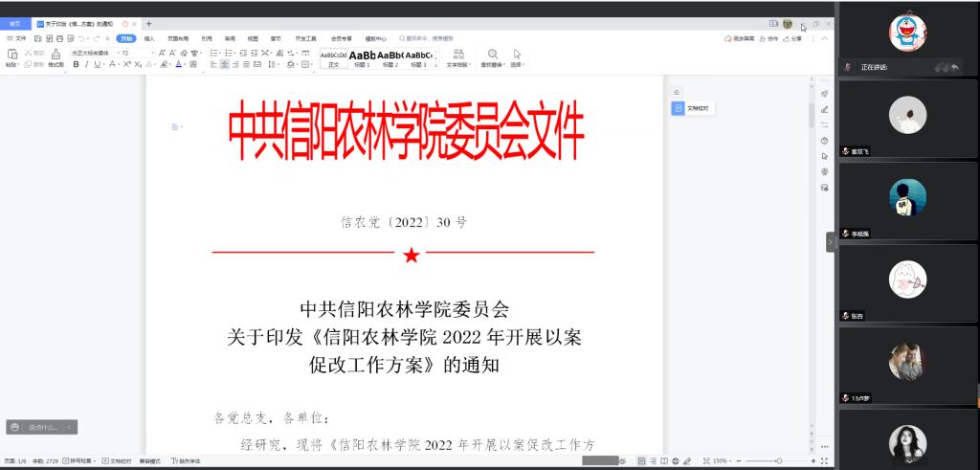The height and width of the screenshot is (470, 980).
Task: Click the 文档校对 icon in the side panel
Action: coord(678,109)
